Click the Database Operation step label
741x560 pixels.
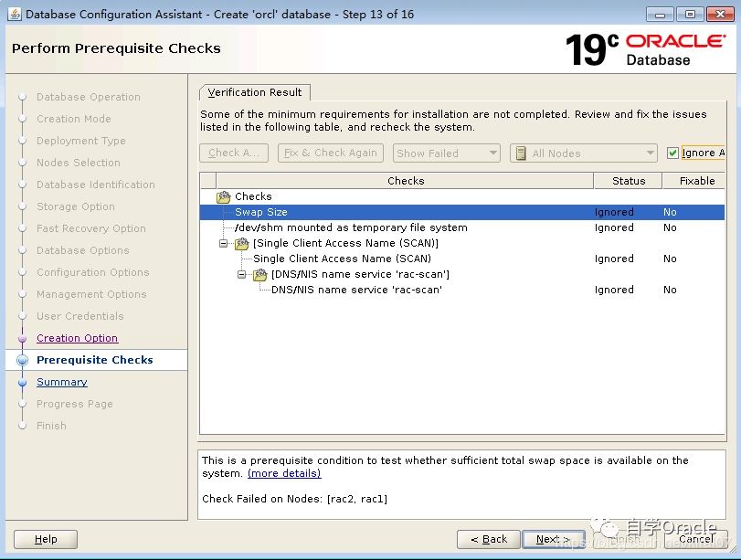pos(89,97)
